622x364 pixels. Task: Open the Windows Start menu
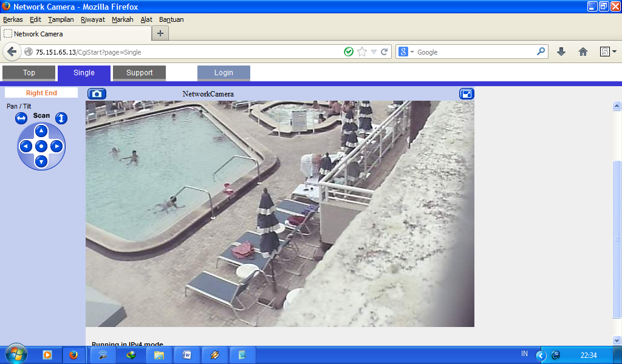16,354
